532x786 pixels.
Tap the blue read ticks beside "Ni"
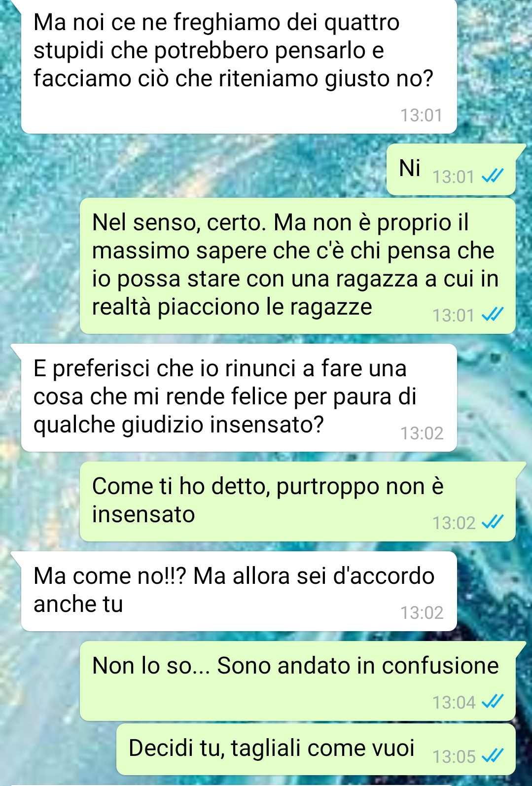coord(493,176)
